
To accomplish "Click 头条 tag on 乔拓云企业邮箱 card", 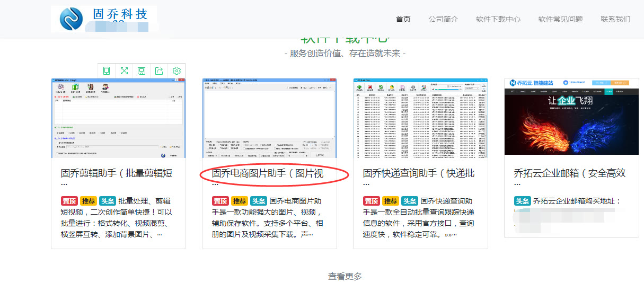I will click(523, 201).
